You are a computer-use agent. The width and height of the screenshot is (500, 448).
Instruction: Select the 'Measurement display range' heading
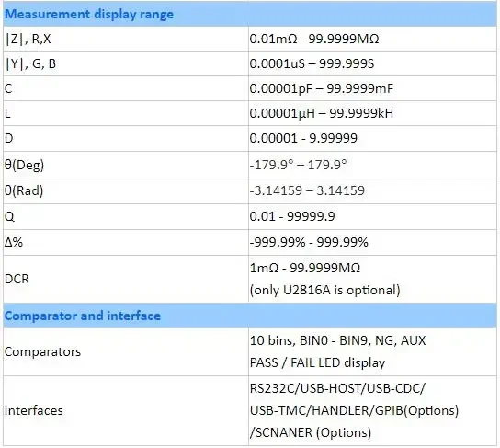click(x=89, y=15)
